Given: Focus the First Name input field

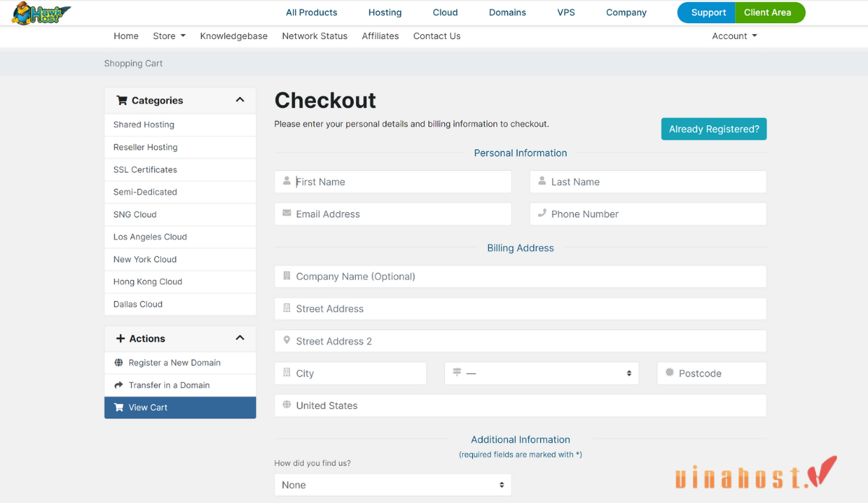Looking at the screenshot, I should (x=393, y=182).
